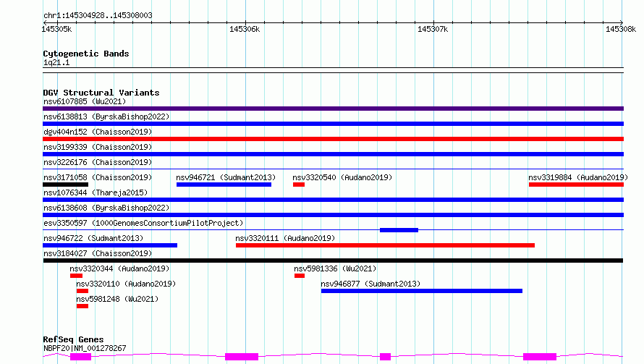The image size is (644, 364).
Task: Click the black nsv3171058 variant bar
Action: pos(65,185)
